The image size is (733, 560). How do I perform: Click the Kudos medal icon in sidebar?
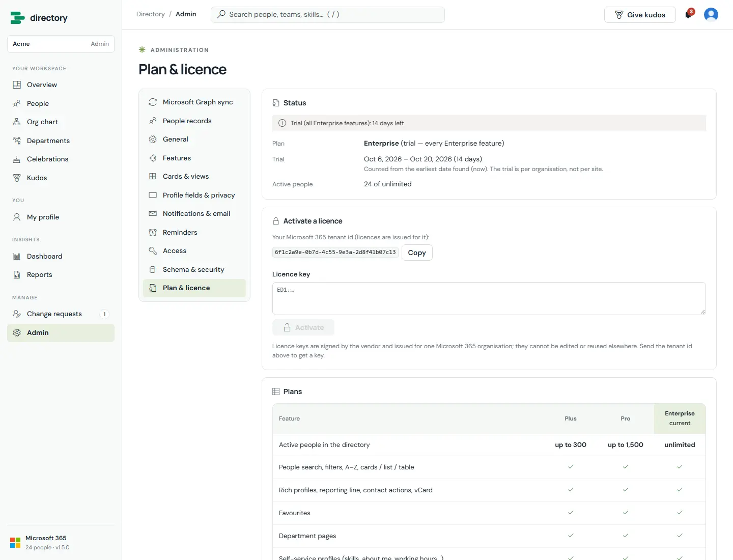point(17,178)
